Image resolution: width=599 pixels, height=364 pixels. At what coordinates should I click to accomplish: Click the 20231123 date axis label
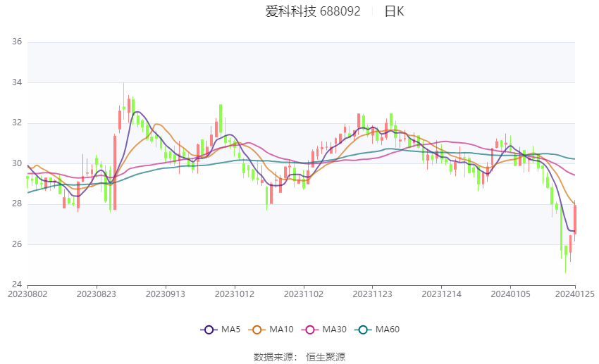[373, 294]
